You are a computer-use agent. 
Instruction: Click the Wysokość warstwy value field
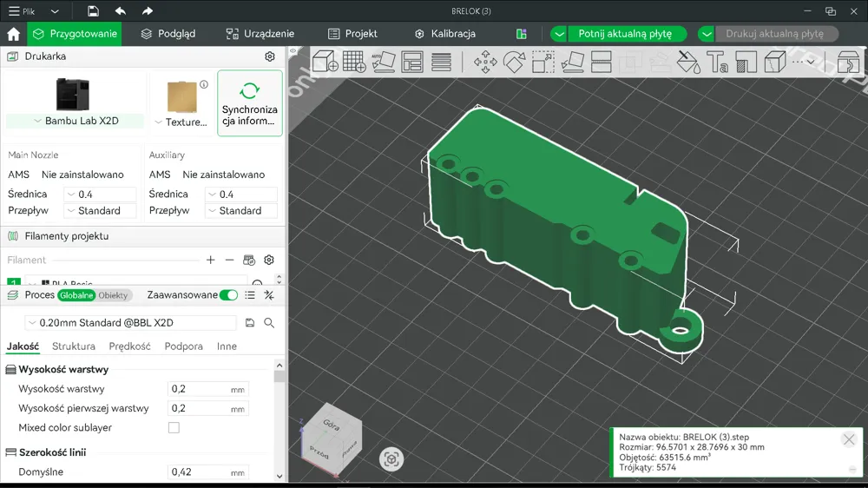208,389
